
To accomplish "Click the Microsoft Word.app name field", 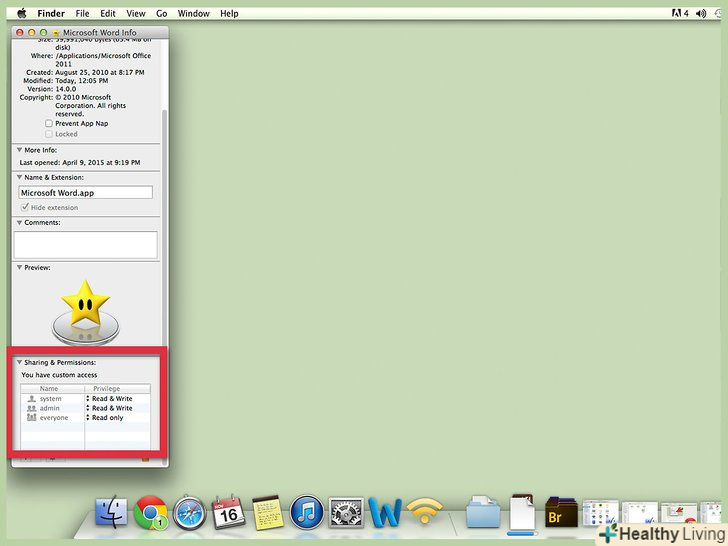I will pyautogui.click(x=85, y=193).
